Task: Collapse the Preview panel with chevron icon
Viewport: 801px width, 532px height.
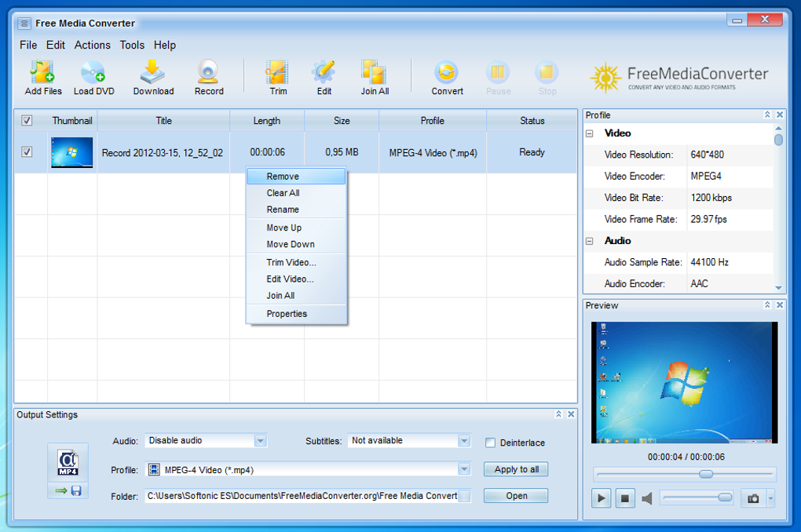Action: [766, 304]
